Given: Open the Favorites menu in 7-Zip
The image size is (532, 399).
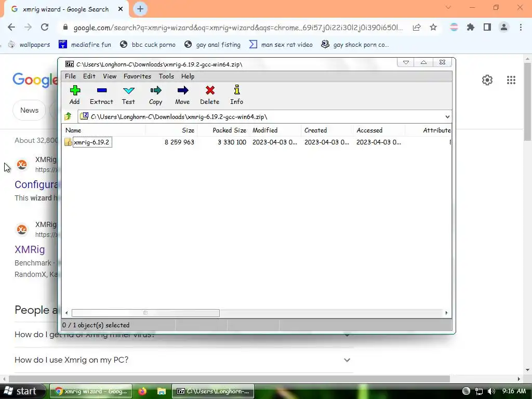Looking at the screenshot, I should coord(137,76).
